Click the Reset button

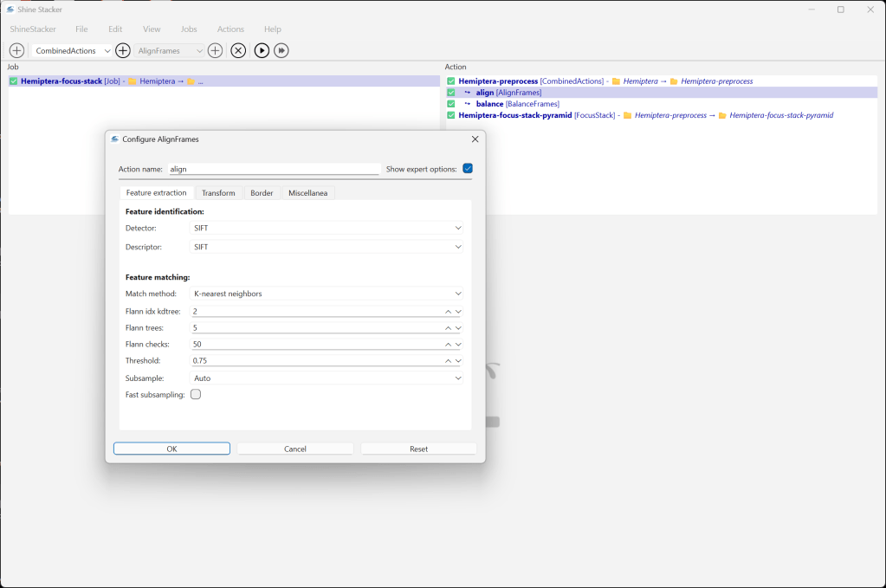pos(418,449)
